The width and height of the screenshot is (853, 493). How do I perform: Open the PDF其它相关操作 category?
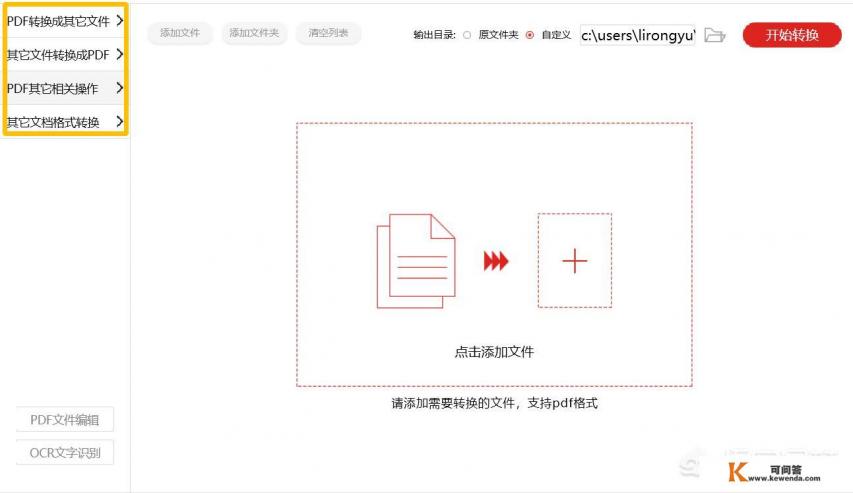(52, 89)
